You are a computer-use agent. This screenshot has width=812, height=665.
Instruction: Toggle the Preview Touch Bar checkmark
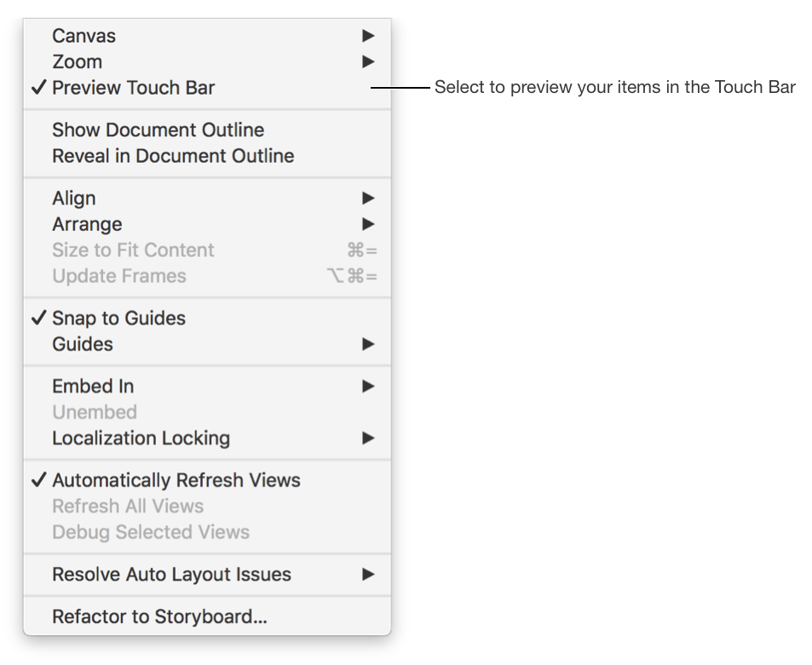point(38,88)
